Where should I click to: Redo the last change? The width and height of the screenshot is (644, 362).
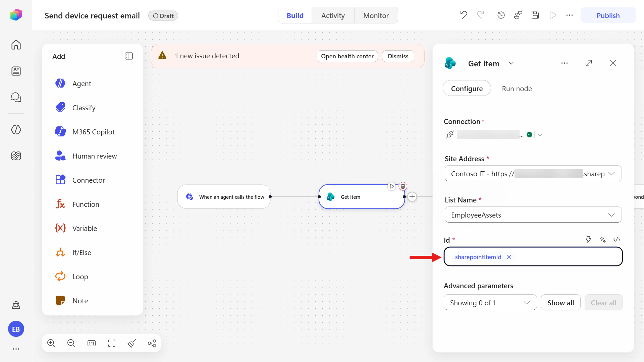(481, 15)
